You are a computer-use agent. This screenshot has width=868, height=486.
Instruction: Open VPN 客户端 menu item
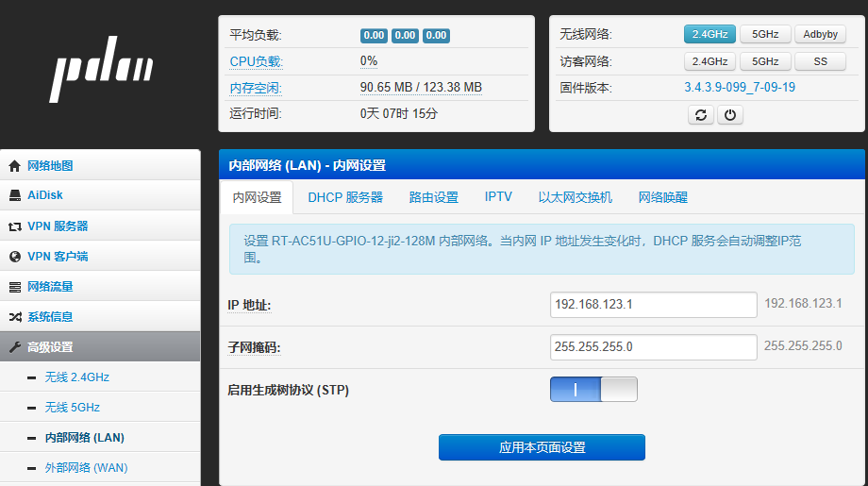click(x=100, y=257)
